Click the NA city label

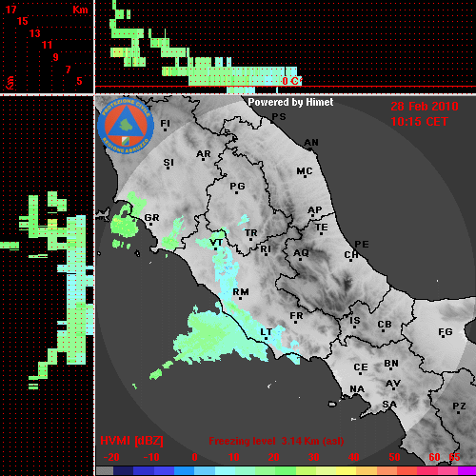tap(357, 388)
